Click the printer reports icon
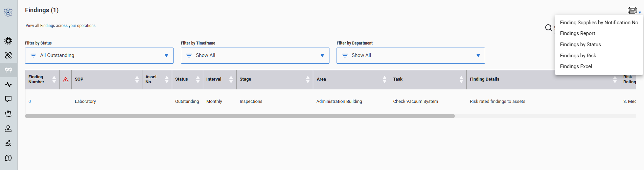This screenshot has width=644, height=170. 632,10
